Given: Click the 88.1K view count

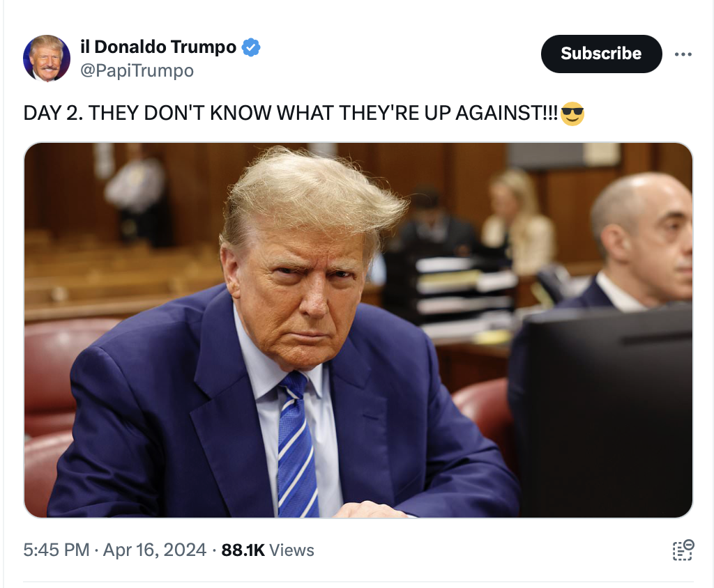Looking at the screenshot, I should (x=243, y=550).
